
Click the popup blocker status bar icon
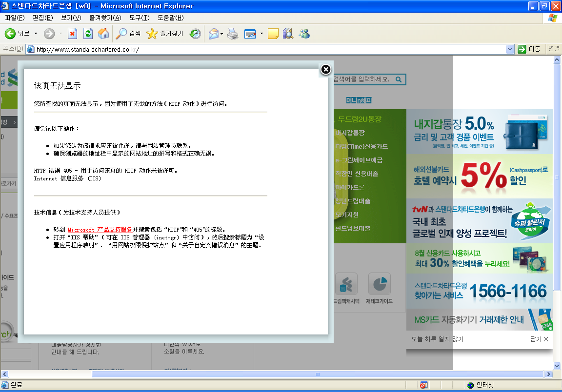[x=423, y=385]
